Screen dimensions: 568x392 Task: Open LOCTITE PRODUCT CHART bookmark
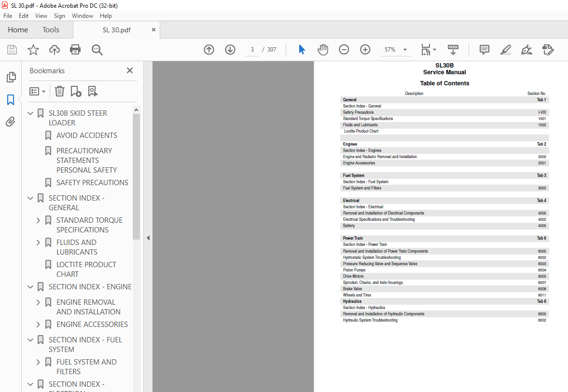point(86,270)
